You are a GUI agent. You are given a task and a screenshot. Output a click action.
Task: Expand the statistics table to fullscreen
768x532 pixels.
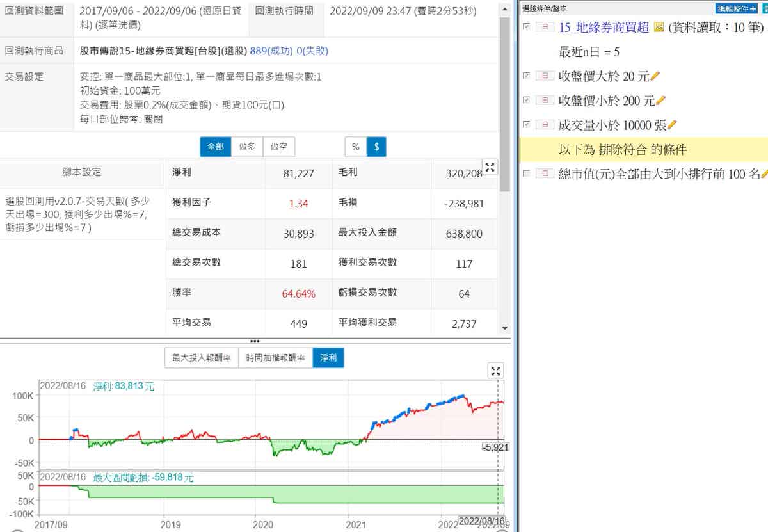pyautogui.click(x=490, y=168)
